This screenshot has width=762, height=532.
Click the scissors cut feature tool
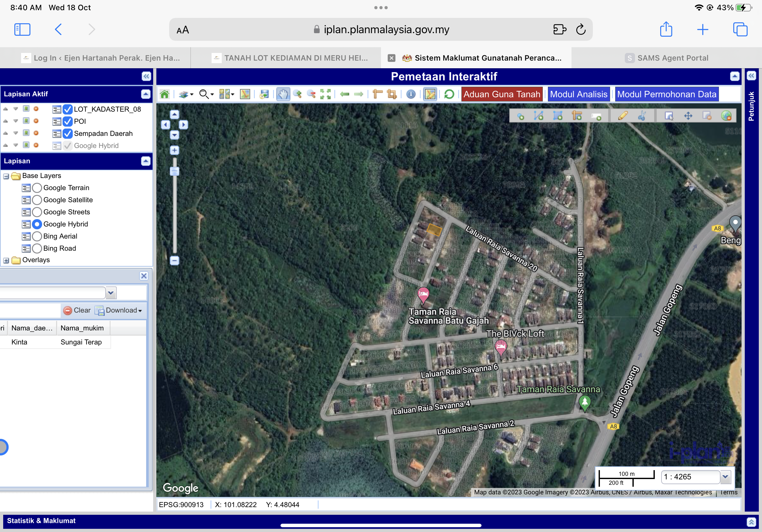point(642,116)
